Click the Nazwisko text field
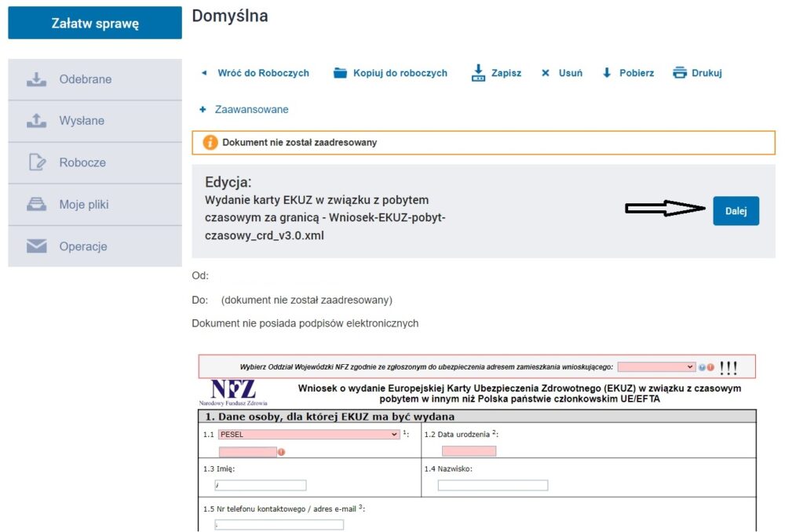The image size is (785, 532). tap(492, 485)
